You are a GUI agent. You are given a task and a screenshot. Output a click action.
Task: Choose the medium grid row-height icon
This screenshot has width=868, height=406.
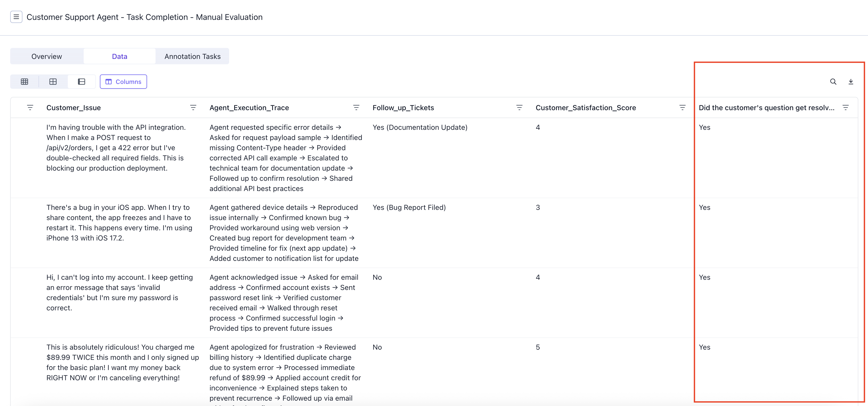pos(53,82)
